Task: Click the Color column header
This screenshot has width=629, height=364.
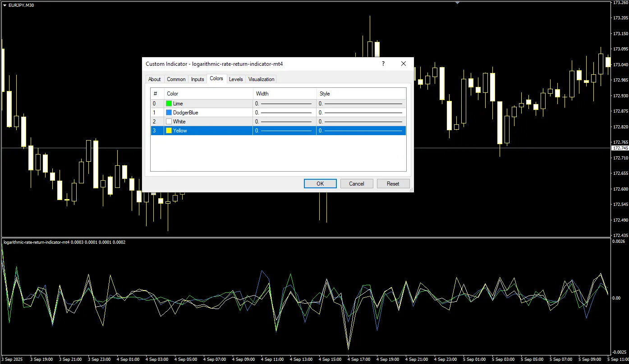Action: [208, 94]
